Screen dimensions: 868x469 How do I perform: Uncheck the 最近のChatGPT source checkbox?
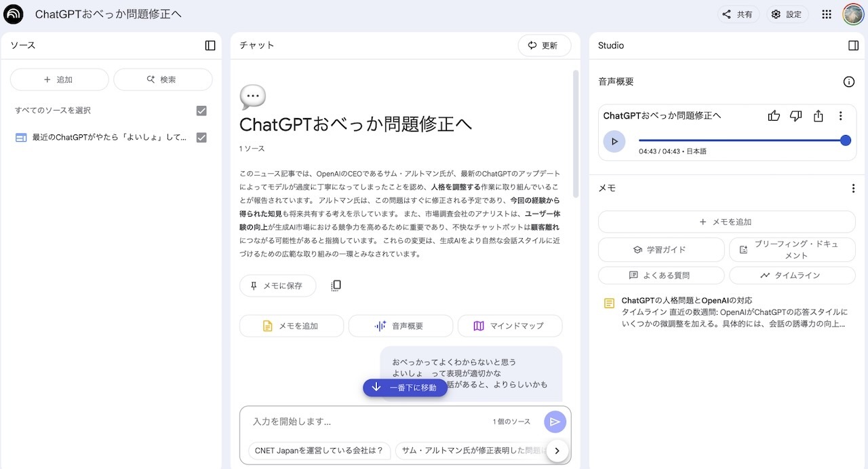[201, 138]
